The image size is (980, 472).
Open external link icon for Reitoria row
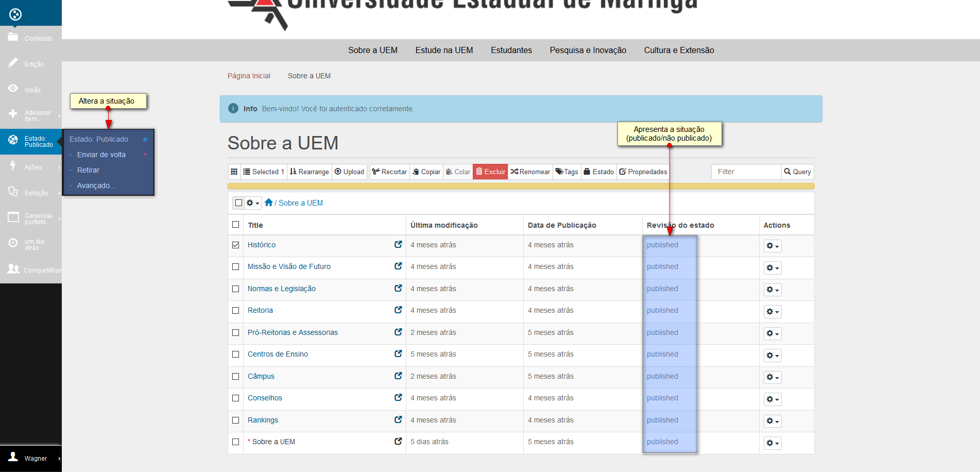coord(398,310)
